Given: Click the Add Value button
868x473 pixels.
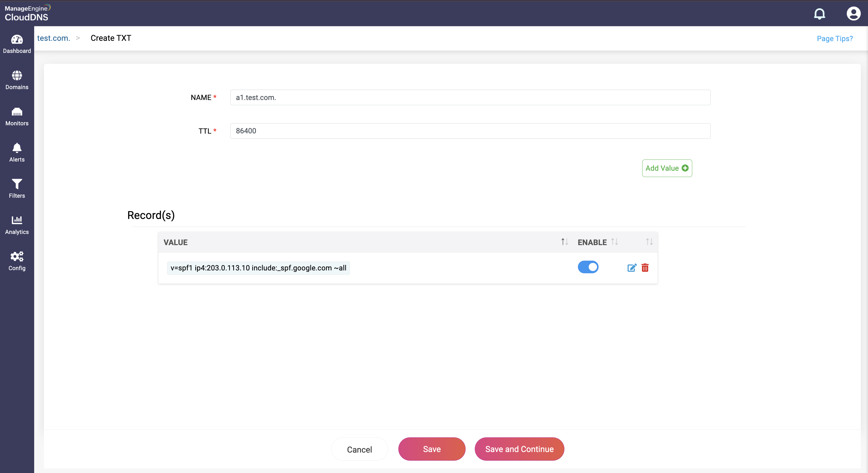Looking at the screenshot, I should 666,168.
